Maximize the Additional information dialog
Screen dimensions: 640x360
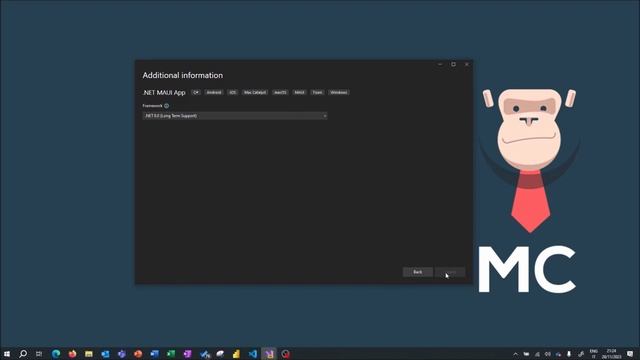(453, 64)
